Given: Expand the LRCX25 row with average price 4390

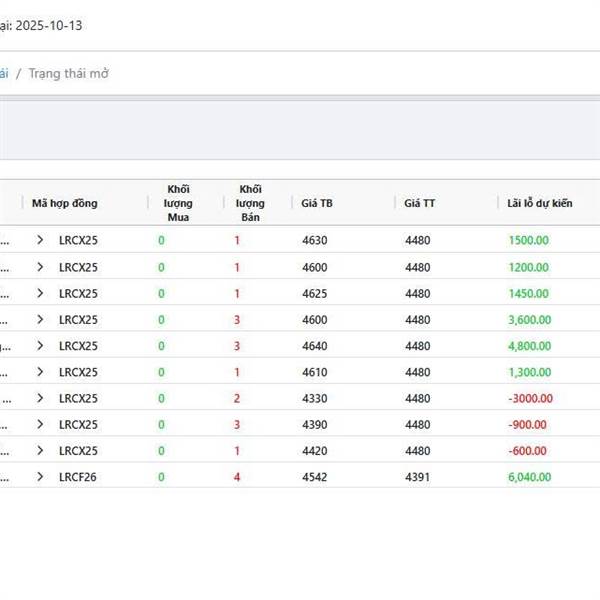Looking at the screenshot, I should (x=40, y=424).
